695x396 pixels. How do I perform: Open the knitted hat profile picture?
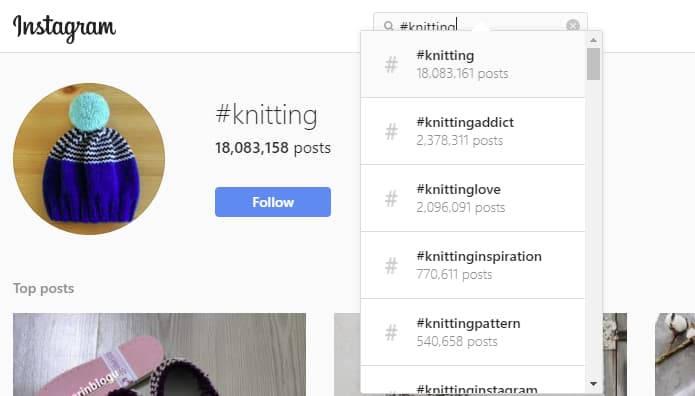89,159
